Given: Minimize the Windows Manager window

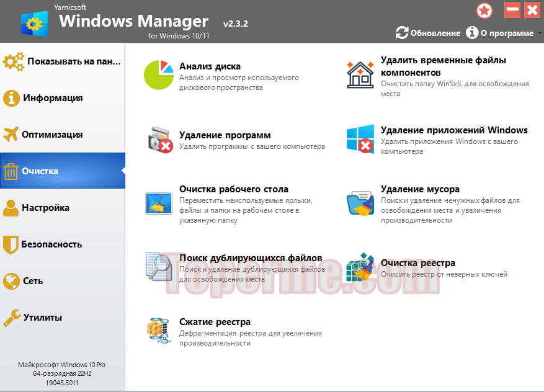Looking at the screenshot, I should click(x=512, y=10).
